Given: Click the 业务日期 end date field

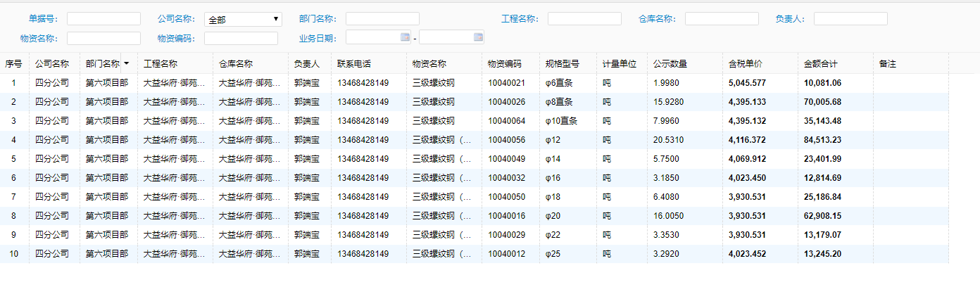Looking at the screenshot, I should tap(451, 37).
